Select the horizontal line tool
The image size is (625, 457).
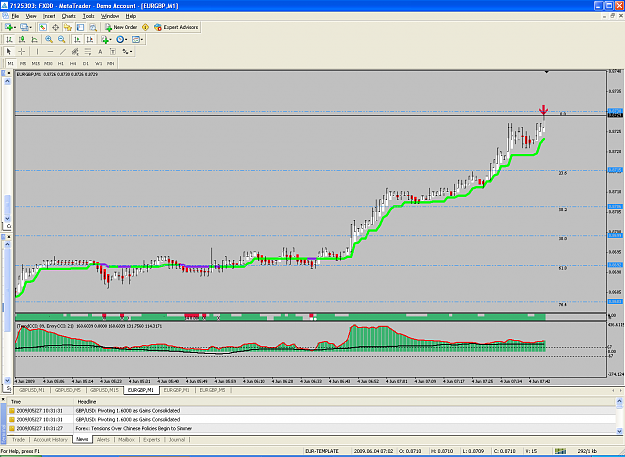tap(50, 51)
